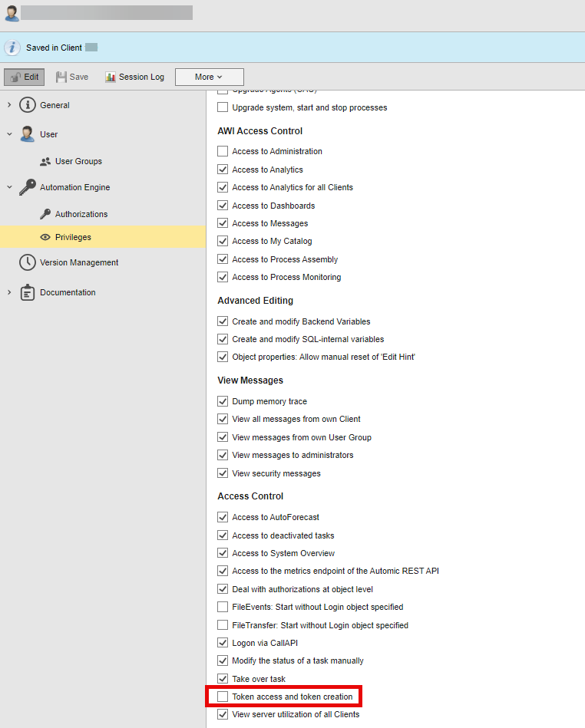Click the Automation Engine key icon
The image size is (585, 728).
pyautogui.click(x=28, y=187)
